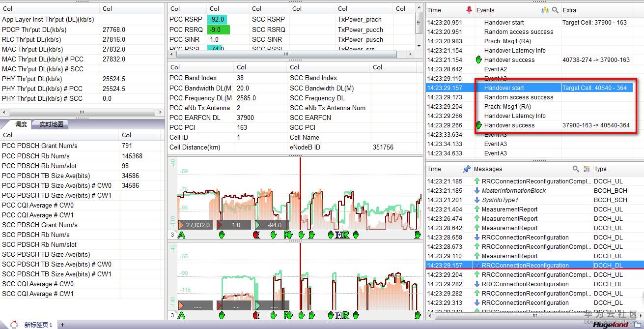The image size is (644, 329).
Task: Click up-arrow icon of 14:23:26.474 MeasurementReport
Action: click(477, 218)
